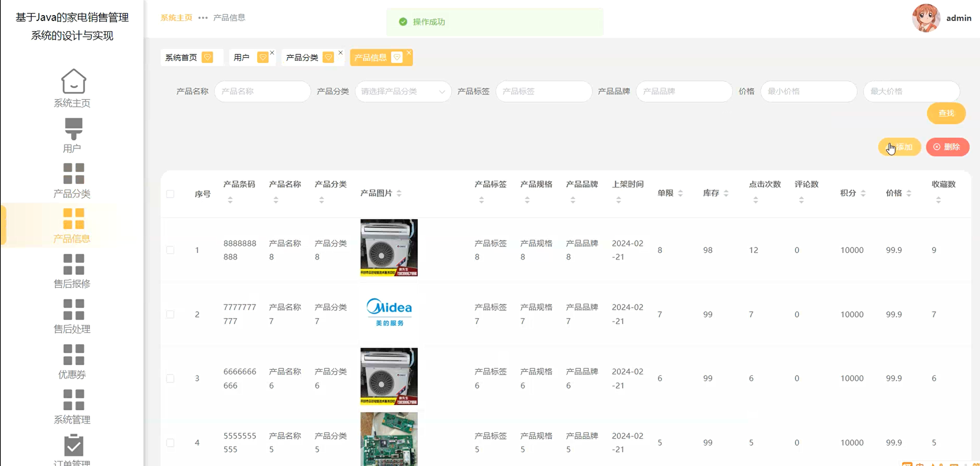Sort table by 价格 column arrows
Image resolution: width=980 pixels, height=466 pixels.
coord(908,193)
